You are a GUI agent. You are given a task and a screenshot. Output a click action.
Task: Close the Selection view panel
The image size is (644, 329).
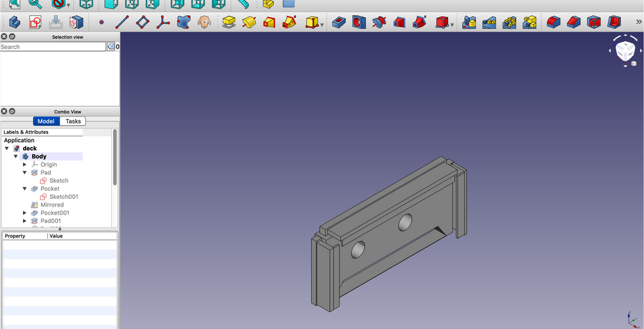pos(4,37)
